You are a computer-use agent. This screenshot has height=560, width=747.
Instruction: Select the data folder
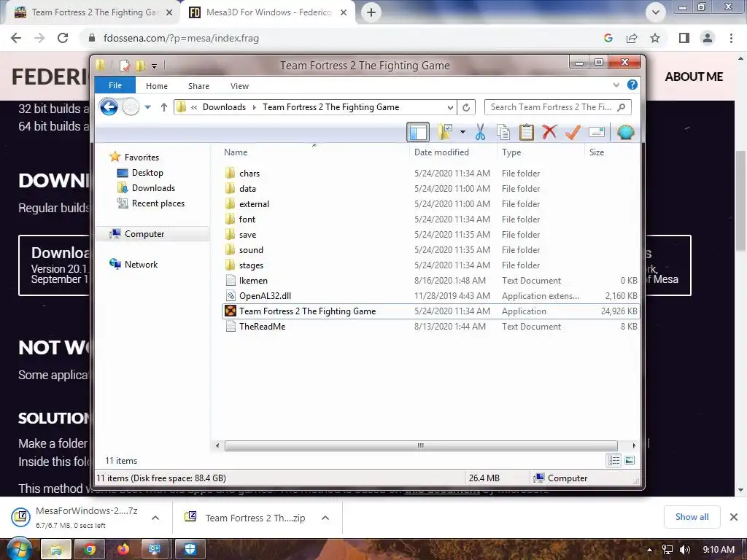[x=430, y=189]
